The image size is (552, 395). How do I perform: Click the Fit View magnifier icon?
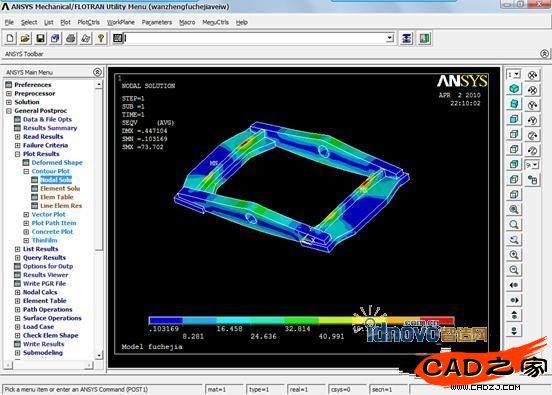(514, 209)
